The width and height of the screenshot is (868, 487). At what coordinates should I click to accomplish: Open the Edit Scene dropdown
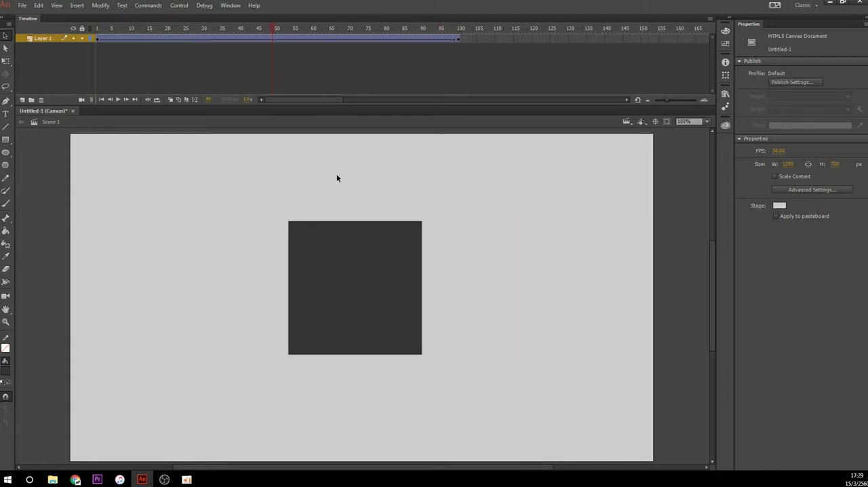click(x=627, y=121)
